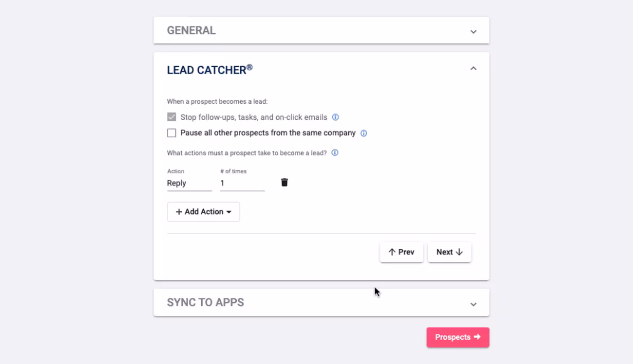The width and height of the screenshot is (633, 364).
Task: Click the trash icon to delete Reply action
Action: point(284,183)
